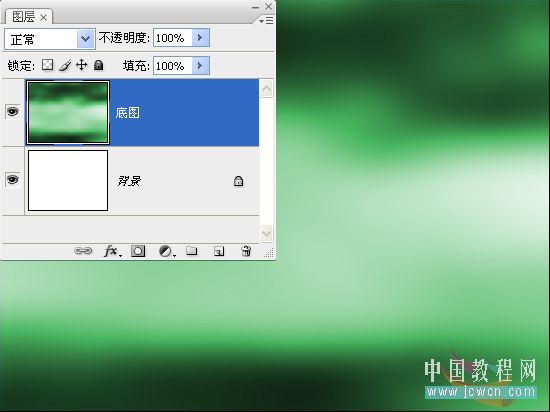Toggle lock image pixels brush icon
550x412 pixels.
click(65, 65)
